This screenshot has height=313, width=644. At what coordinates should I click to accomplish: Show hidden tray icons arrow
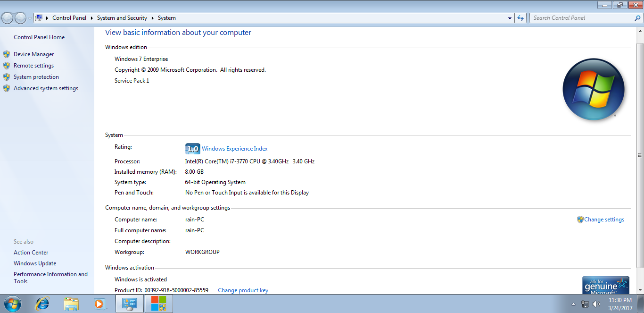pyautogui.click(x=573, y=304)
